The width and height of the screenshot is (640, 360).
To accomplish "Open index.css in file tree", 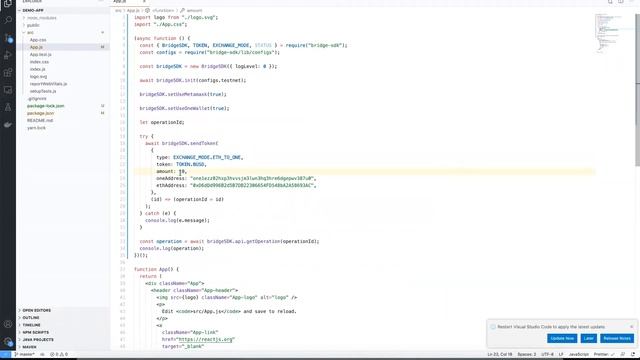I will (39, 62).
